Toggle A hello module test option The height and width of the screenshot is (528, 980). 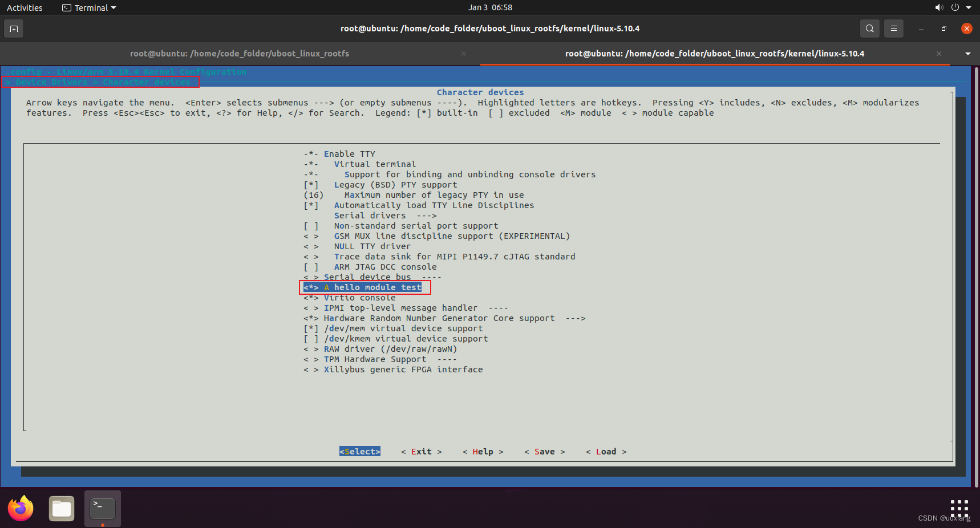coord(363,287)
